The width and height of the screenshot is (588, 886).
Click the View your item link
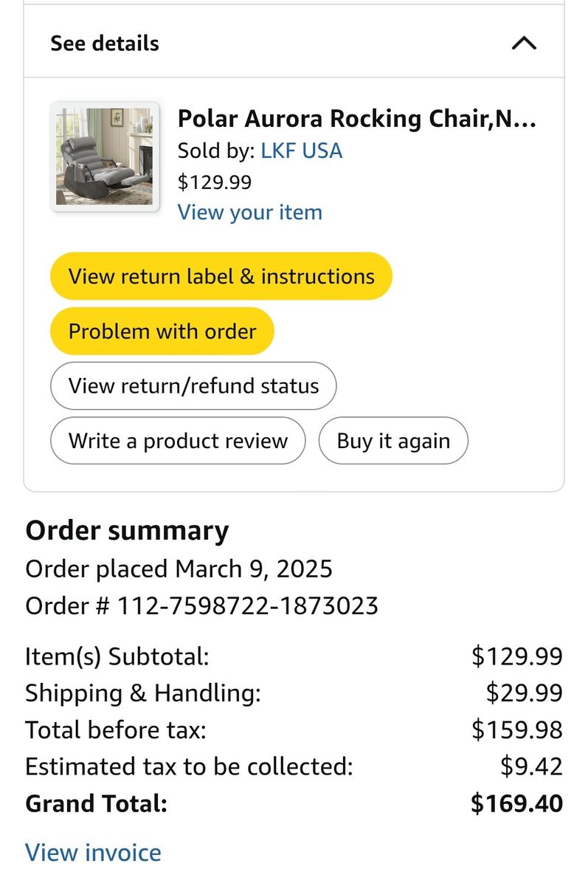pos(249,213)
